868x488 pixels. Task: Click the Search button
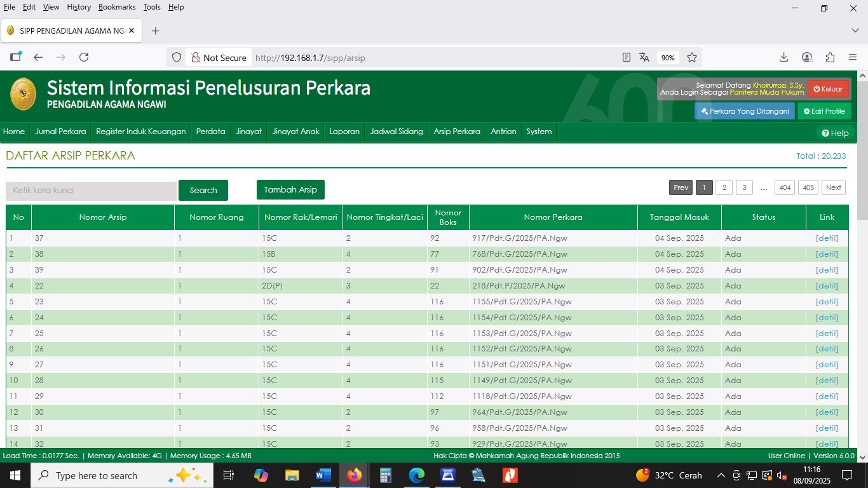(203, 189)
